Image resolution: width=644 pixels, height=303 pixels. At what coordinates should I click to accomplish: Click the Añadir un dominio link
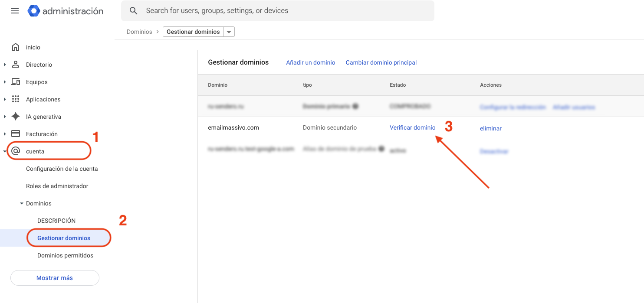pos(310,62)
